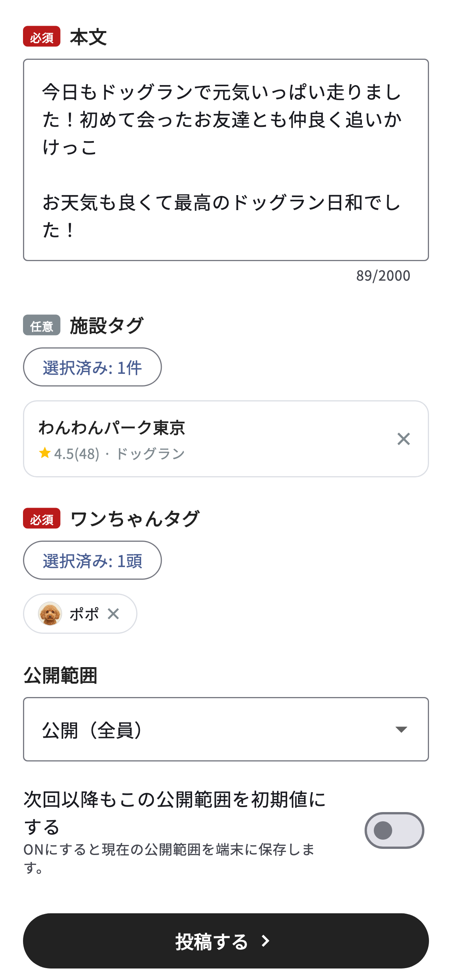452x980 pixels.
Task: Click the red 必須 badge beside 本文
Action: coord(42,37)
